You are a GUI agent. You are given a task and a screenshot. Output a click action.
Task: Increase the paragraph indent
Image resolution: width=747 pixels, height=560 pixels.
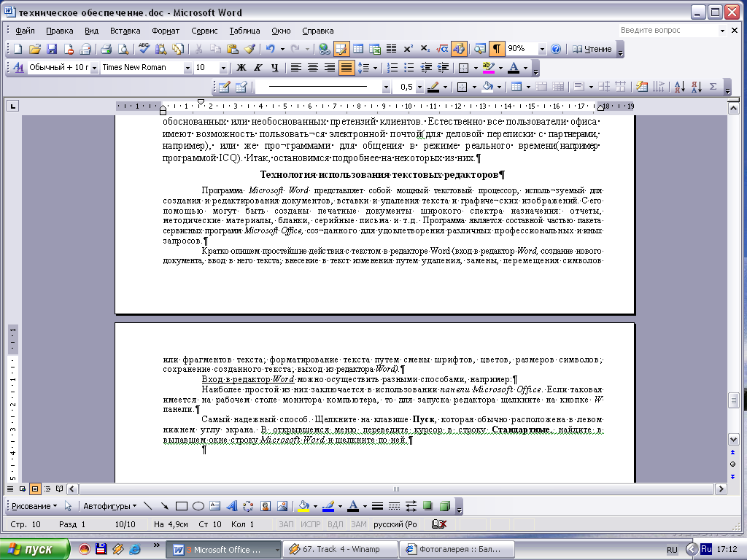click(x=443, y=68)
